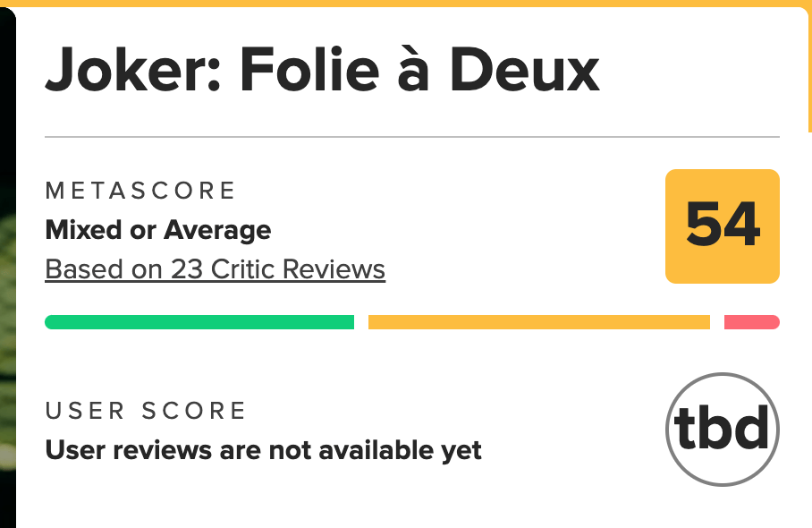
Task: Select the green positive reviews bar segment
Action: 199,322
